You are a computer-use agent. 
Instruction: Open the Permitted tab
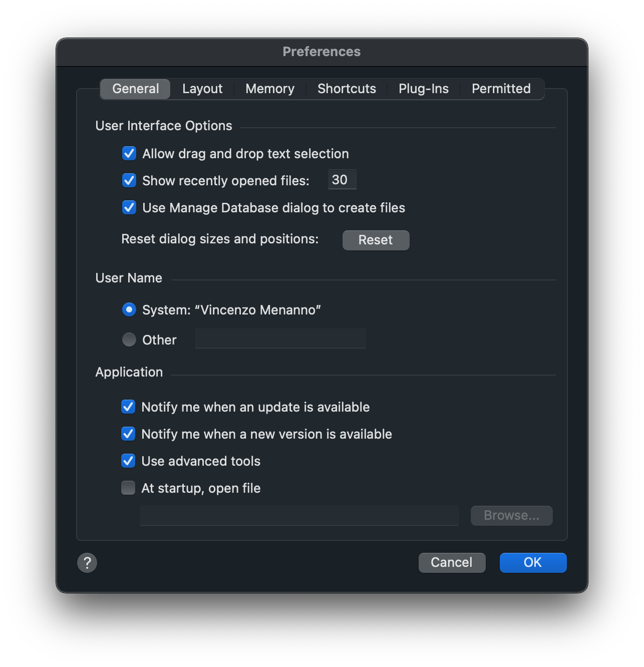point(501,89)
